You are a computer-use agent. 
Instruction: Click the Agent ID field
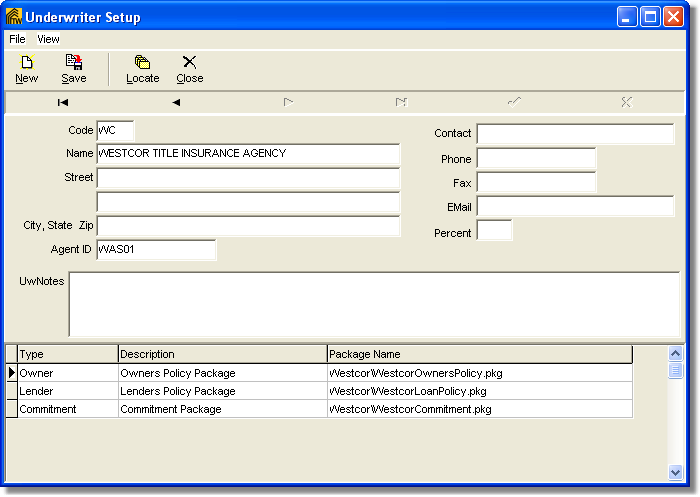coord(156,250)
